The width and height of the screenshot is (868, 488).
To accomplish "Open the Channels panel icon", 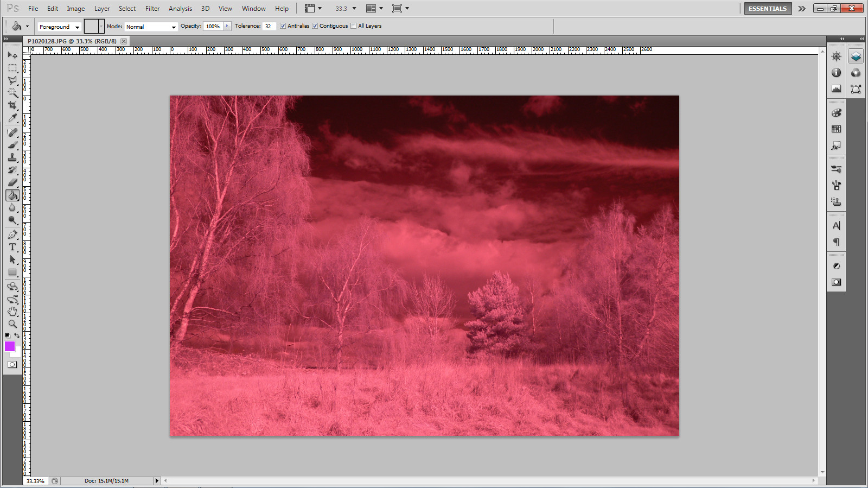I will pyautogui.click(x=856, y=73).
